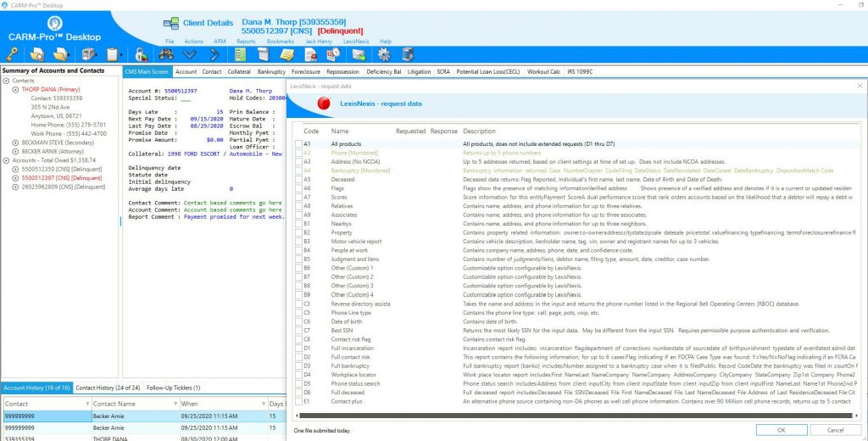Switch to the Collateral tab
868x441 pixels.
click(239, 71)
